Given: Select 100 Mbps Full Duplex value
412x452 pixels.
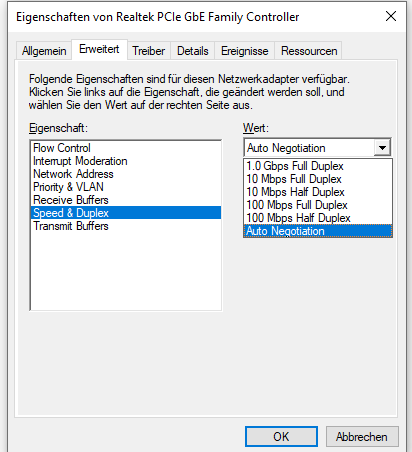Looking at the screenshot, I should [318, 205].
